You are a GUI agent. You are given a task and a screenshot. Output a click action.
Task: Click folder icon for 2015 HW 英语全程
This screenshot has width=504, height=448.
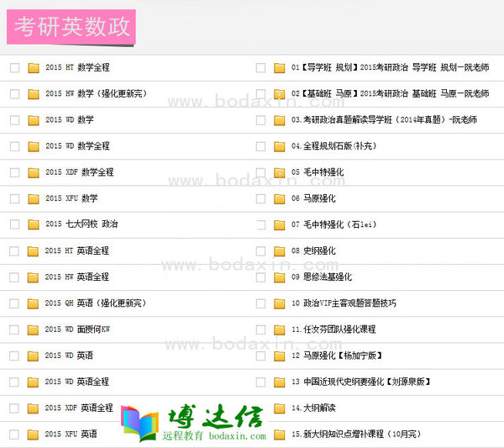[x=33, y=277]
